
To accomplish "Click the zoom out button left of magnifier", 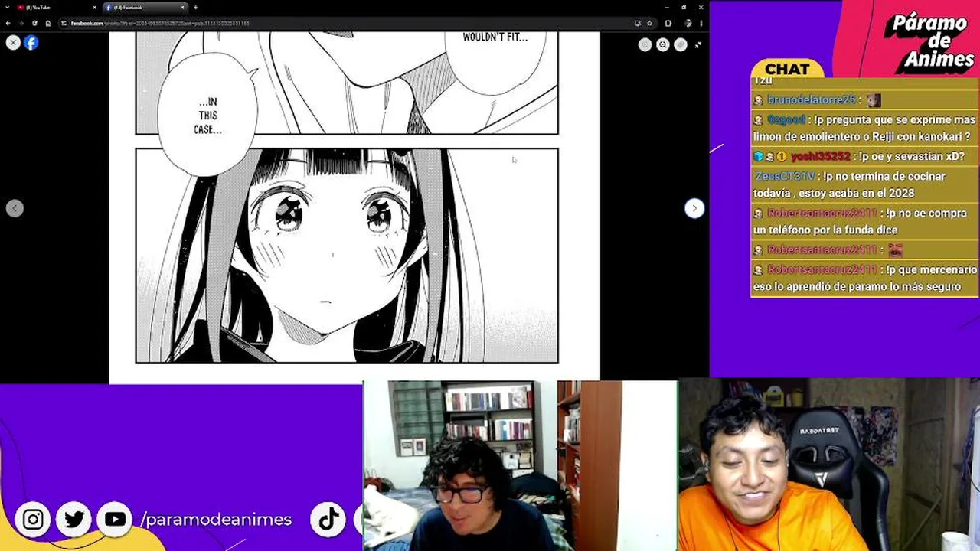I will point(645,45).
